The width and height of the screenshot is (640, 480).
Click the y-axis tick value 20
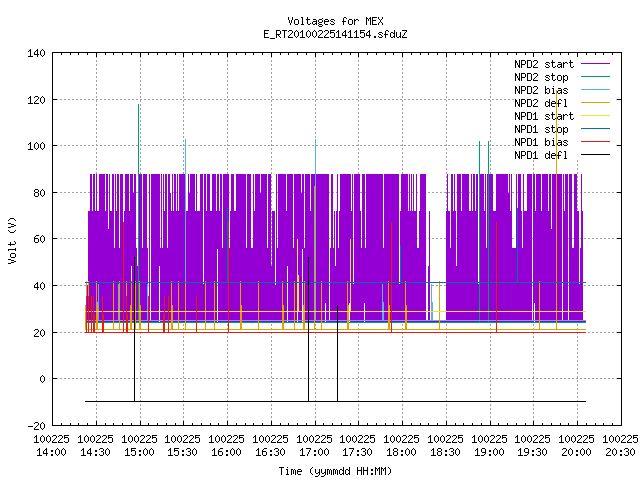pyautogui.click(x=39, y=333)
